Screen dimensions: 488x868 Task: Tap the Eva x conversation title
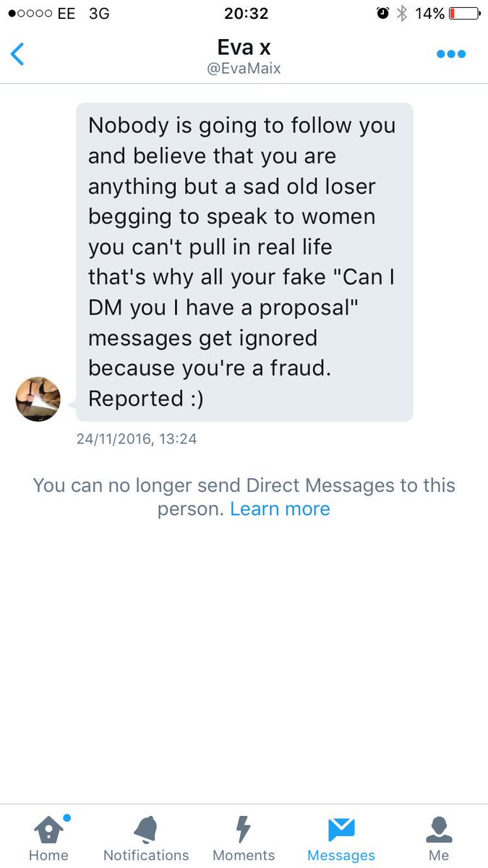point(244,48)
